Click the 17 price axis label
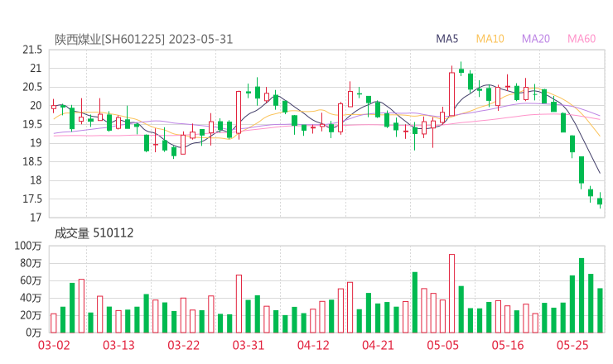 (36, 218)
